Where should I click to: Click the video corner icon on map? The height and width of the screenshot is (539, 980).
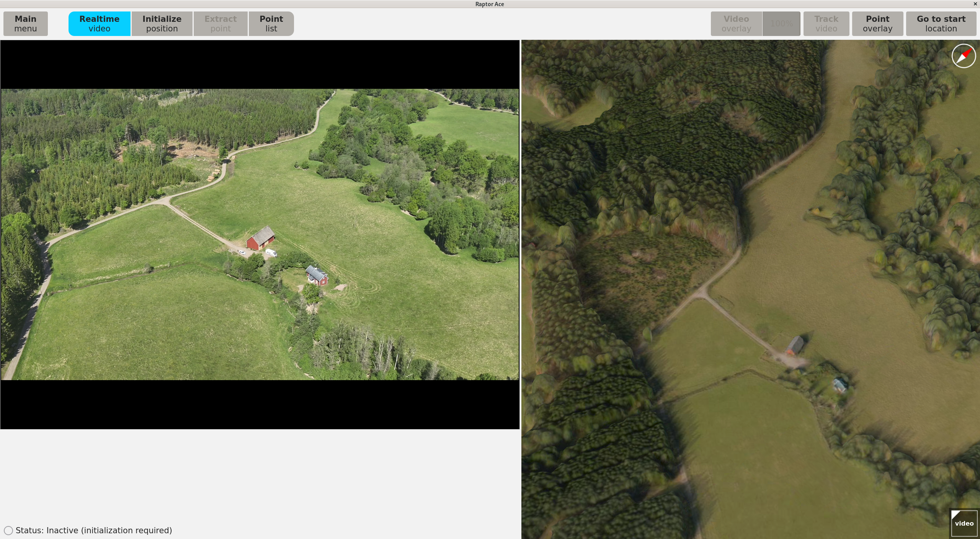coord(964,523)
